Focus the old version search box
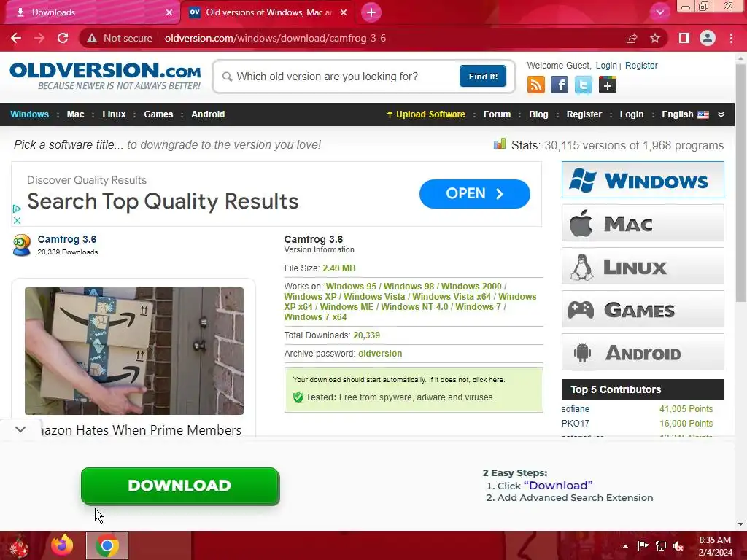 tap(341, 77)
